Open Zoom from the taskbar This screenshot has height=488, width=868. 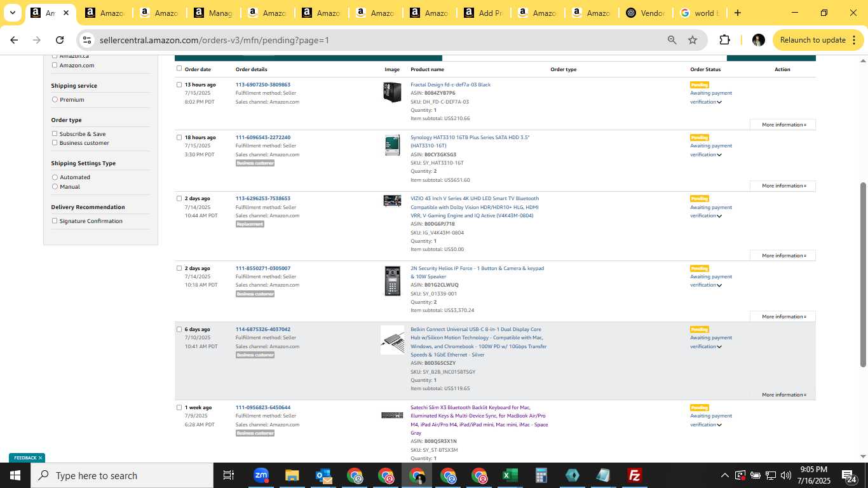[x=261, y=475]
